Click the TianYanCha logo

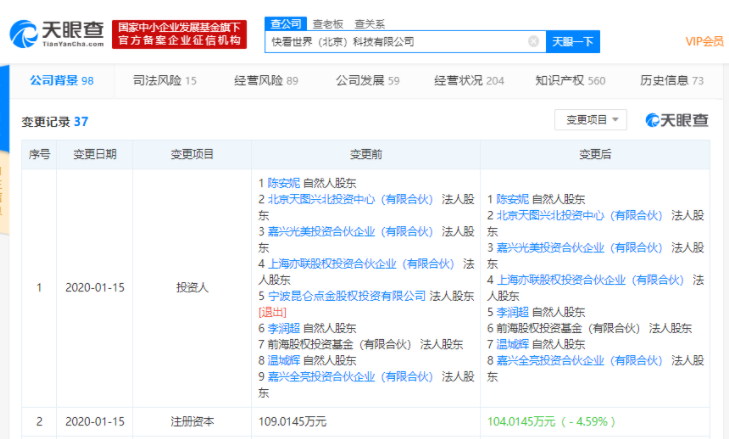pyautogui.click(x=57, y=33)
